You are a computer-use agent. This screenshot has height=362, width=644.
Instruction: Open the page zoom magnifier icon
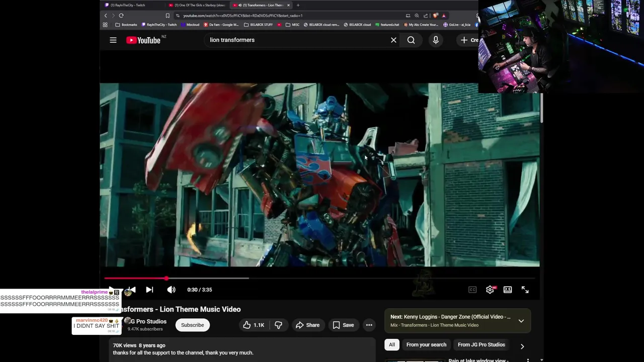417,16
